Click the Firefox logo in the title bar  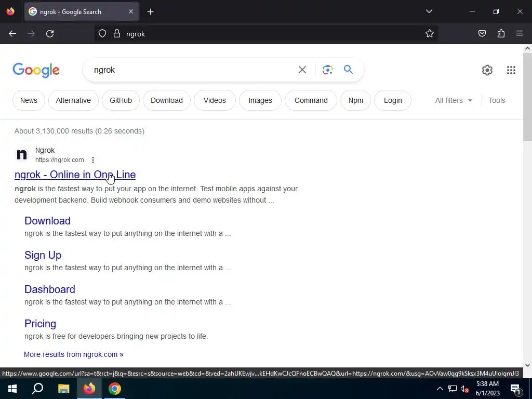pos(10,11)
